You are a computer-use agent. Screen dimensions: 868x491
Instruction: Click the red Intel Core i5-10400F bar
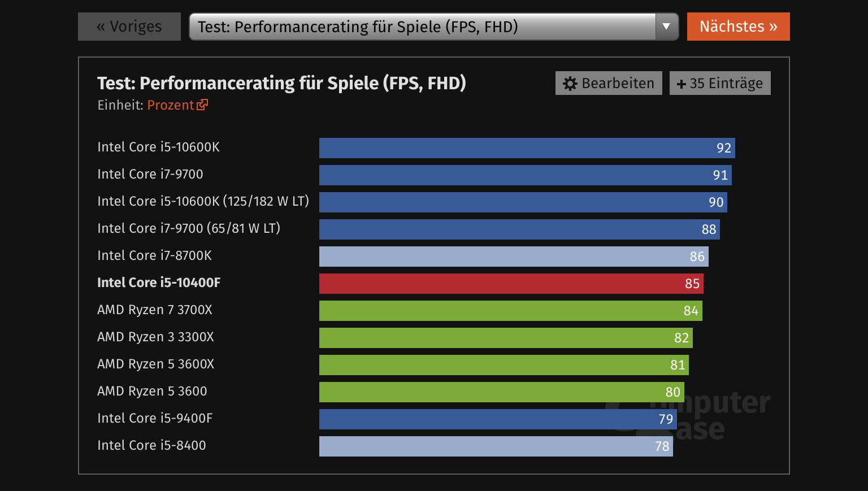511,284
